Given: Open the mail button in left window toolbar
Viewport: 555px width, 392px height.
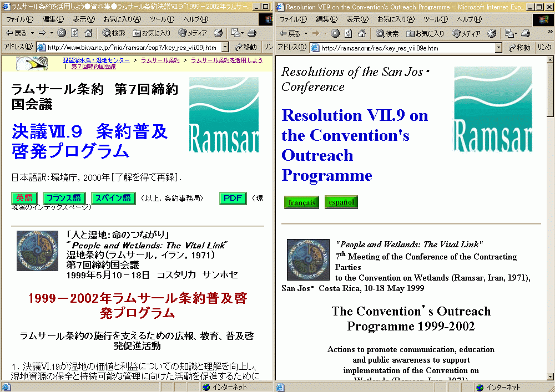Looking at the screenshot, I should (235, 33).
